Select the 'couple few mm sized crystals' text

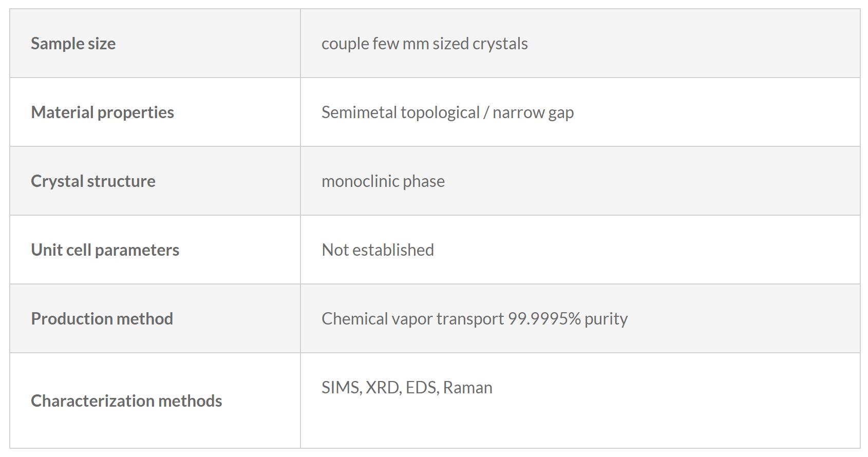point(424,44)
